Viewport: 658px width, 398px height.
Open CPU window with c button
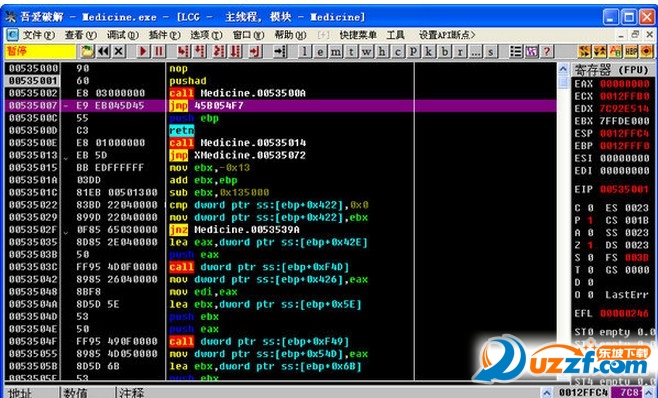pyautogui.click(x=397, y=51)
